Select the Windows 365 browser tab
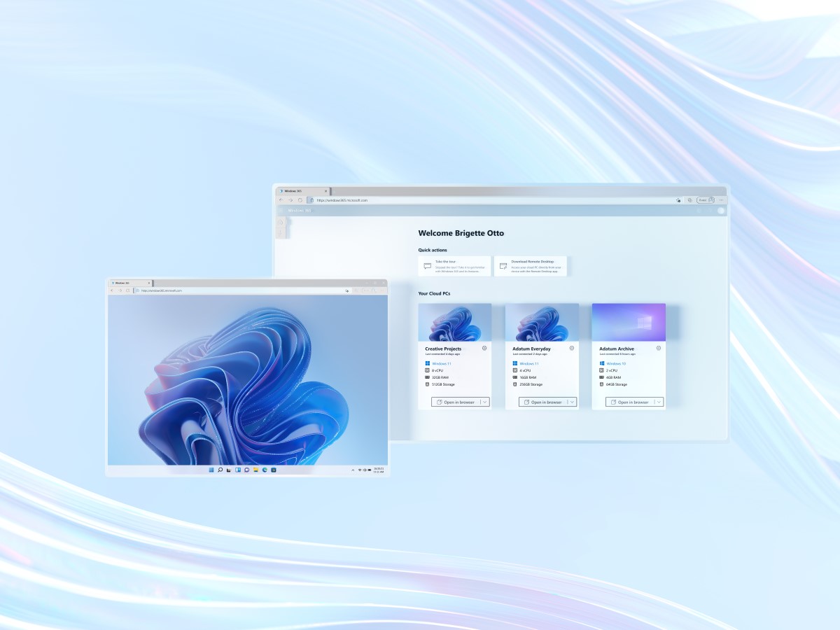The height and width of the screenshot is (630, 840). pyautogui.click(x=294, y=190)
